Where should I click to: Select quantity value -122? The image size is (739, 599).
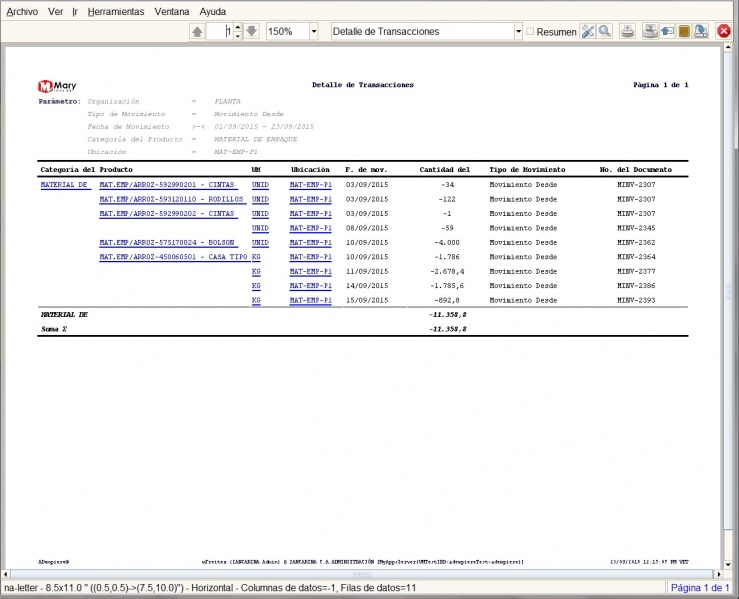[x=447, y=199]
